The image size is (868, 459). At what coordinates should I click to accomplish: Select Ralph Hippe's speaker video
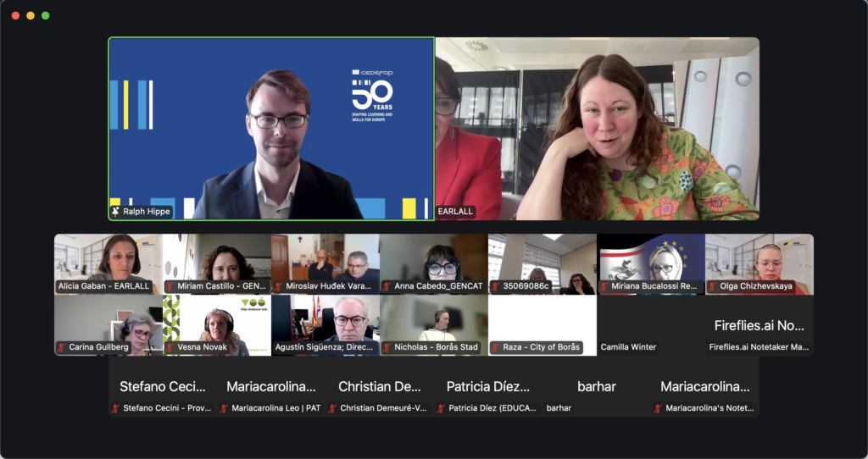271,128
